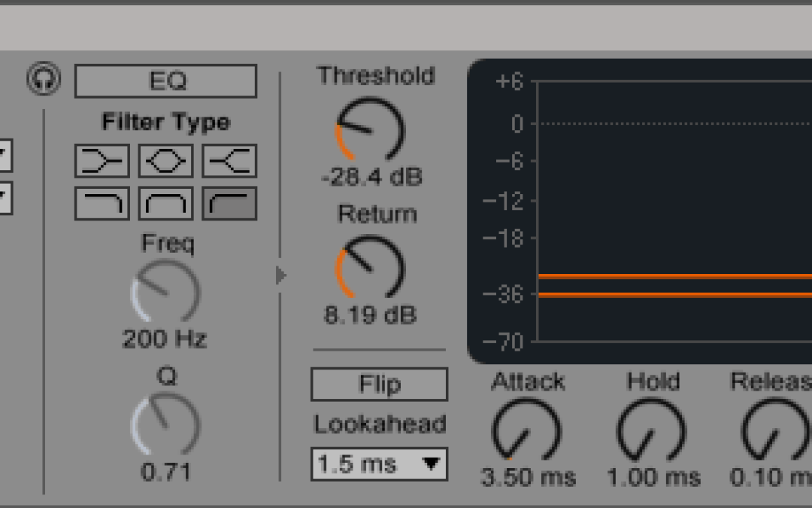Select the -28.4 dB threshold value
The image size is (812, 508).
[372, 177]
